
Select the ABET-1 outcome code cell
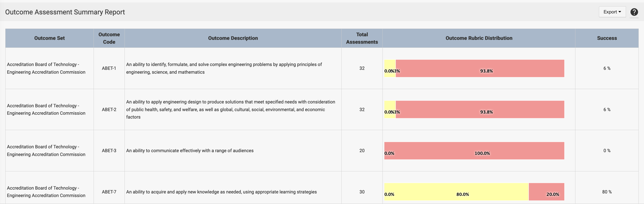109,68
